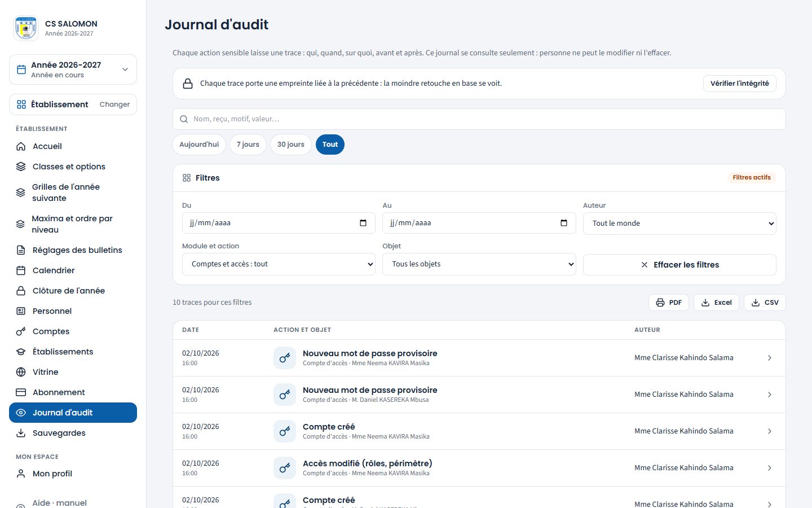
Task: Open Maxima et ordre par niveau
Action: (x=73, y=224)
